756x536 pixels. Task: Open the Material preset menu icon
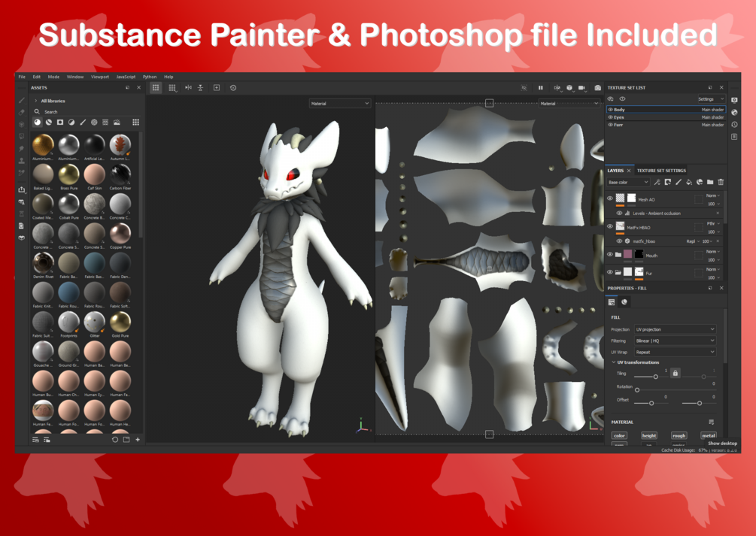point(711,422)
